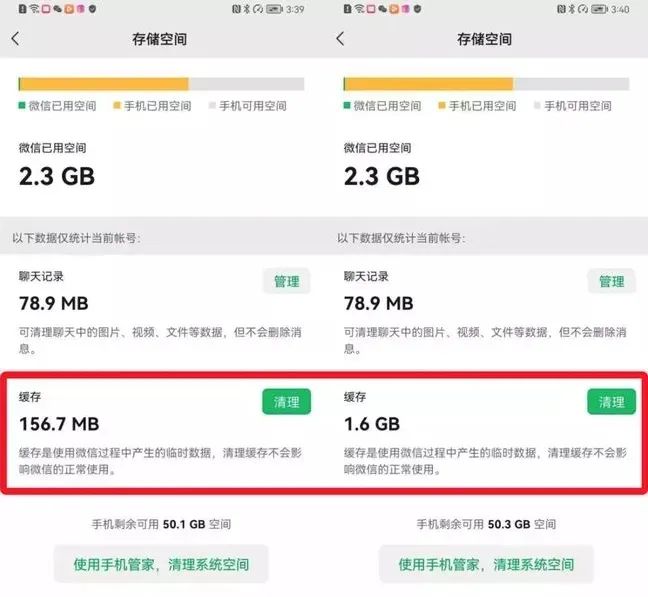Image resolution: width=648 pixels, height=597 pixels.
Task: Tap 管理 button in left screenshot
Action: 286,281
